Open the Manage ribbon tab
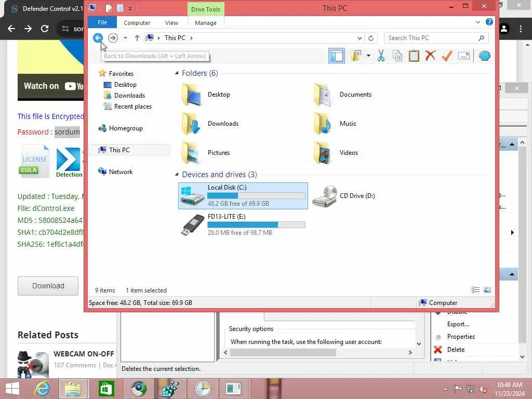The width and height of the screenshot is (532, 399). tap(206, 23)
